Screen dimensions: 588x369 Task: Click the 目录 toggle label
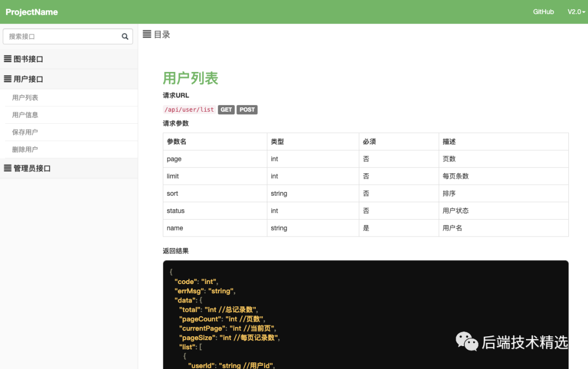pyautogui.click(x=162, y=34)
